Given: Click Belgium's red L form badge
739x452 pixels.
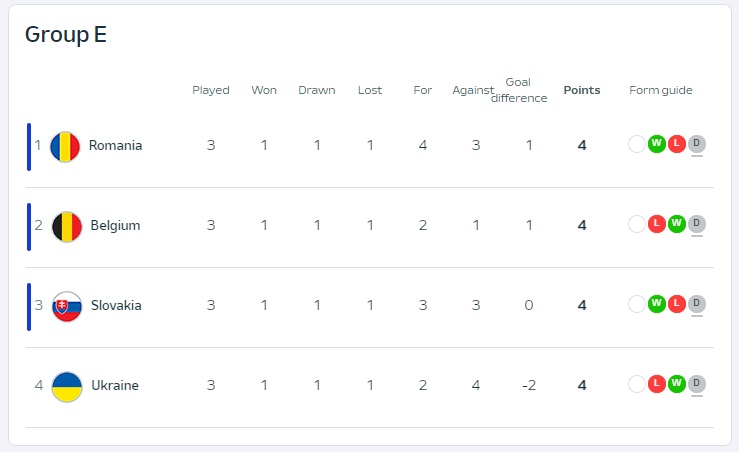Looking at the screenshot, I should point(657,224).
